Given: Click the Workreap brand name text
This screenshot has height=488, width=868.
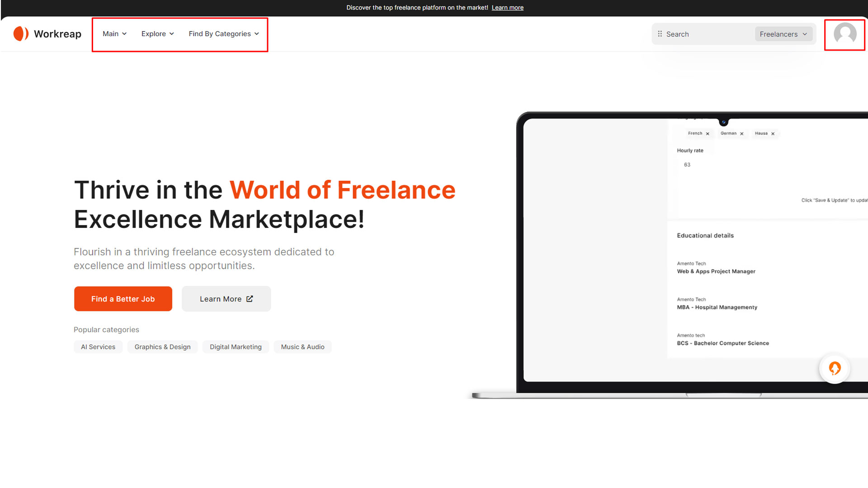Looking at the screenshot, I should 57,34.
